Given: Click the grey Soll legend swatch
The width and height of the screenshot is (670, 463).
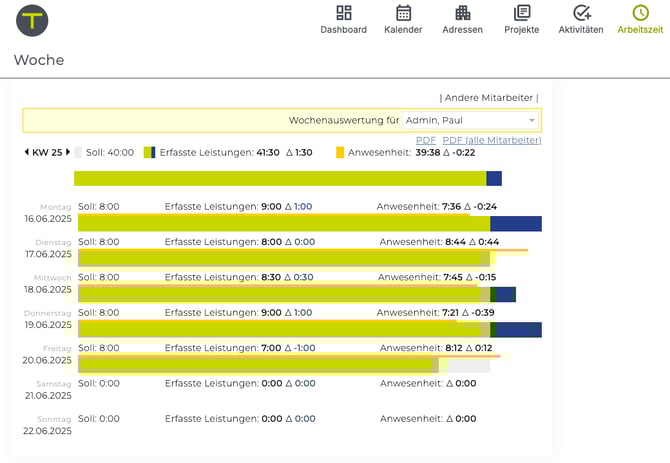Looking at the screenshot, I should pos(78,152).
